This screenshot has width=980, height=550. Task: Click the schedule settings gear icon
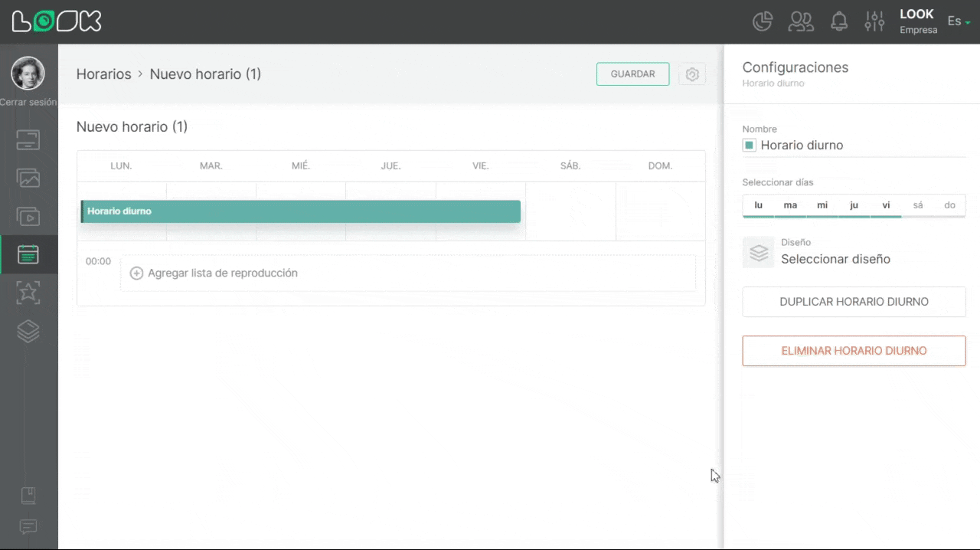[x=692, y=74]
